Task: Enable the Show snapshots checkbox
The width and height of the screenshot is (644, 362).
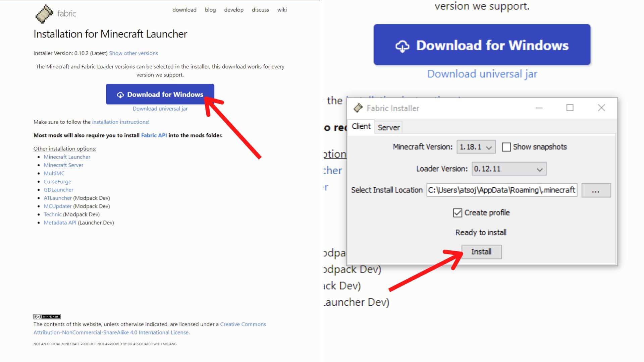Action: 506,147
